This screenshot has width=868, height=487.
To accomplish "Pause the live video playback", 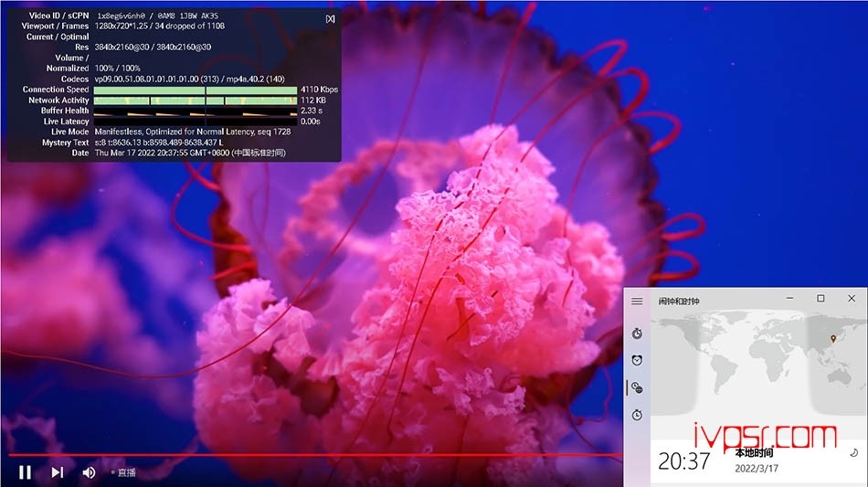I will coord(25,472).
